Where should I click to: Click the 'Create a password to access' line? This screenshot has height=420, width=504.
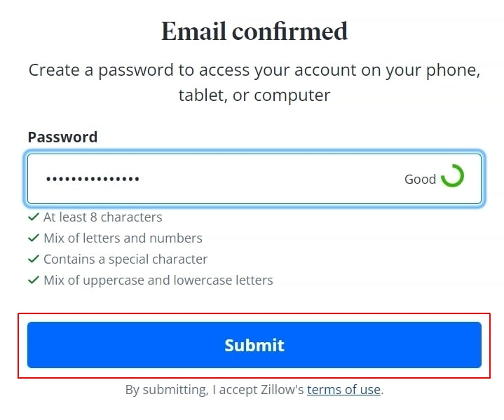pyautogui.click(x=254, y=71)
